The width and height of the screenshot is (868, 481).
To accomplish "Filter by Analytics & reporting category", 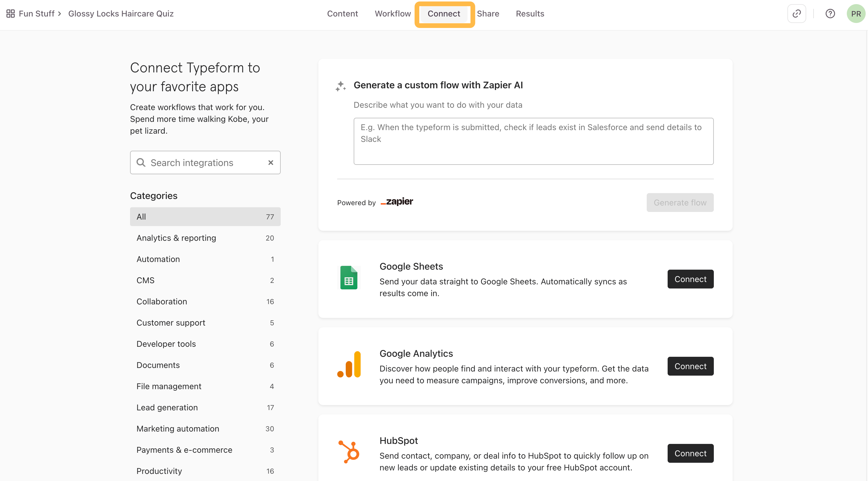I will tap(205, 238).
